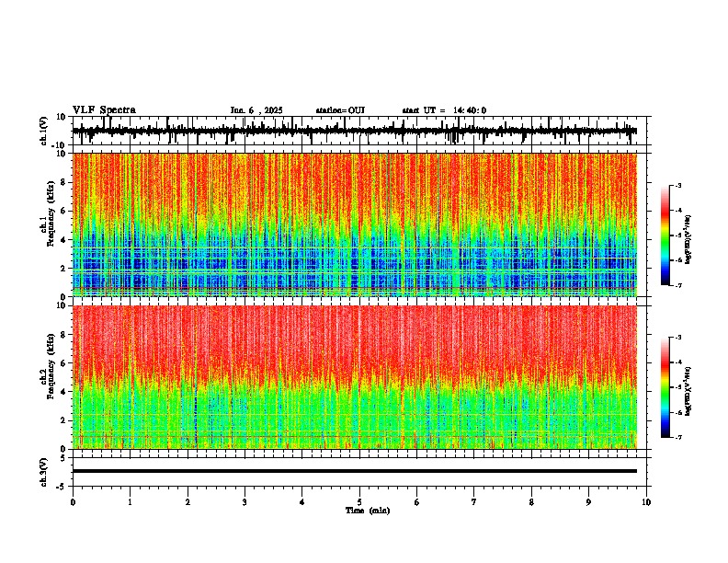This screenshot has width=728, height=563.
Task: Select the log(PSD) label beside ch.2 colorbar
Action: coord(688,391)
